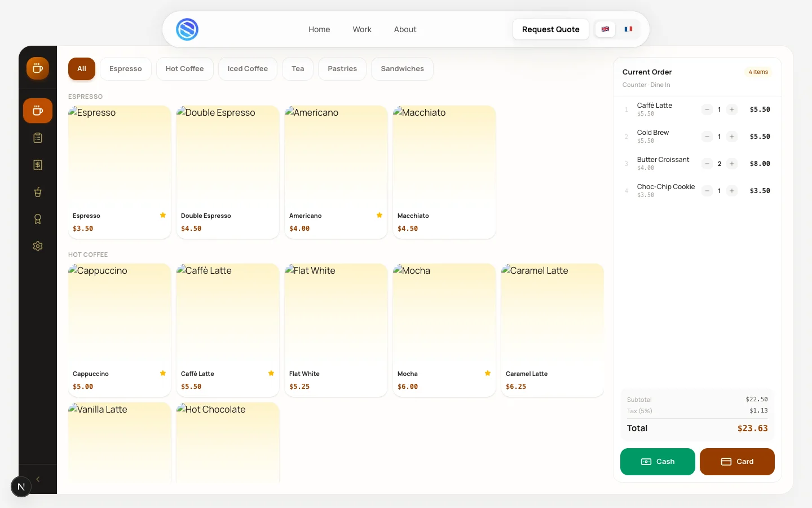
Task: Add the Double Espresso card to the order
Action: point(228,172)
